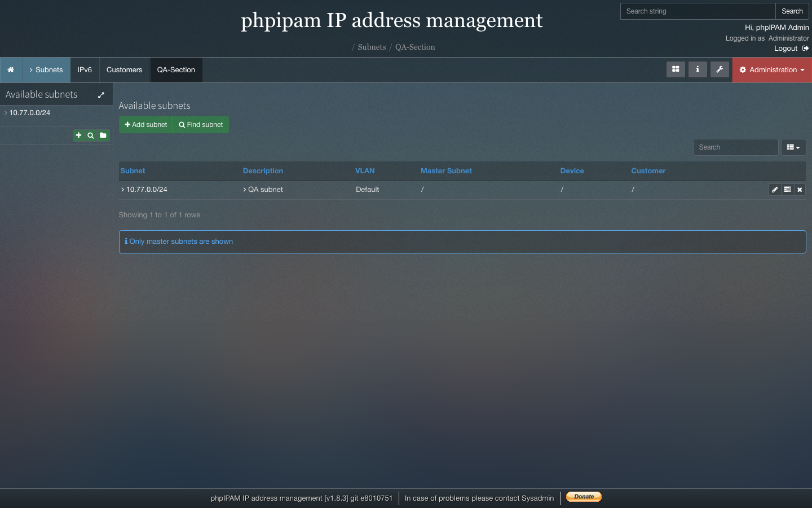Open the info icon in navbar

coord(698,69)
